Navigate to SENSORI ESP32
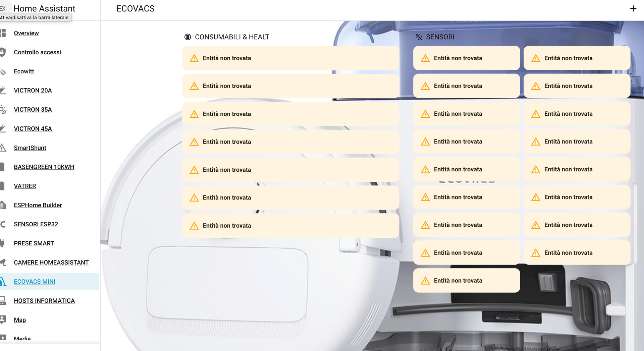This screenshot has height=351, width=644. coord(36,224)
